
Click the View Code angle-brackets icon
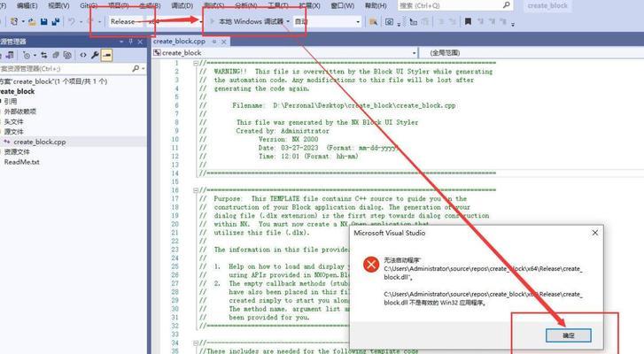(83, 55)
